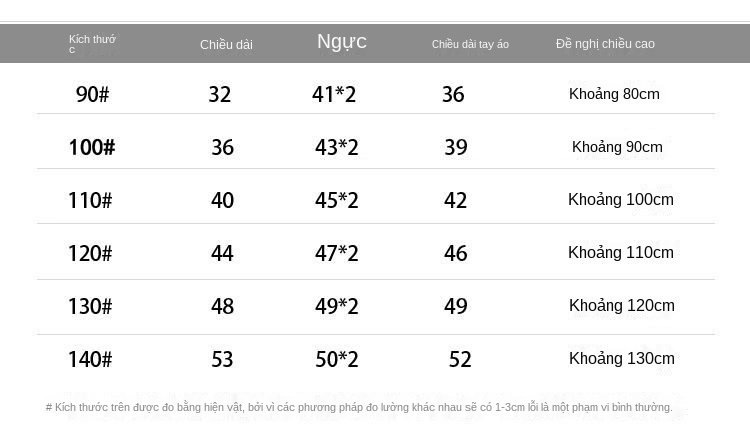Image resolution: width=750 pixels, height=428 pixels.
Task: Select the 90# size row label
Action: 92,94
